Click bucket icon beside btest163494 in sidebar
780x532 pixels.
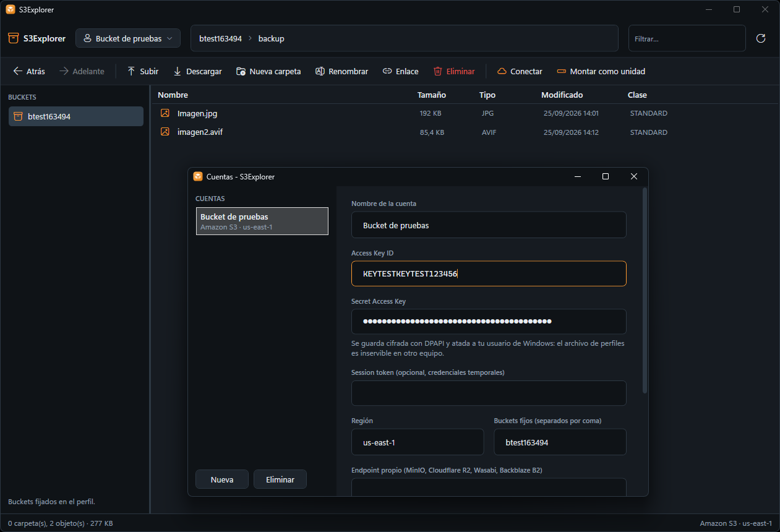(x=18, y=116)
